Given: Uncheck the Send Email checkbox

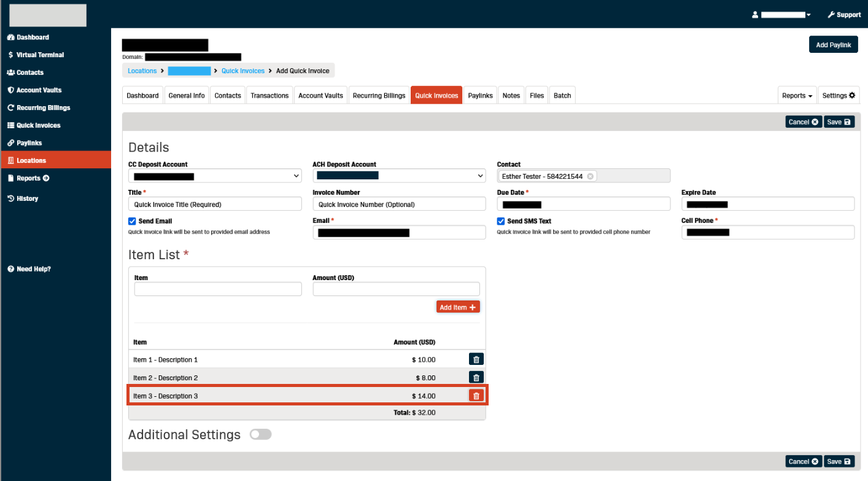Looking at the screenshot, I should [x=132, y=221].
